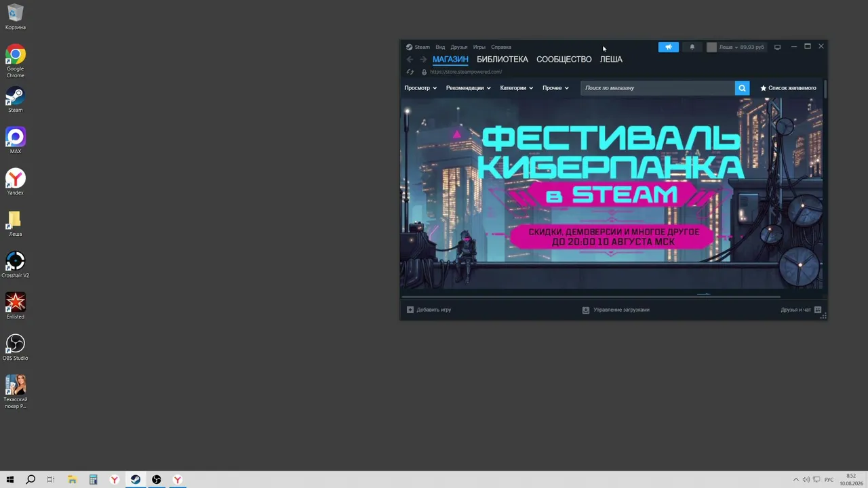Click the Steam taskbar button
The image size is (868, 488).
136,480
